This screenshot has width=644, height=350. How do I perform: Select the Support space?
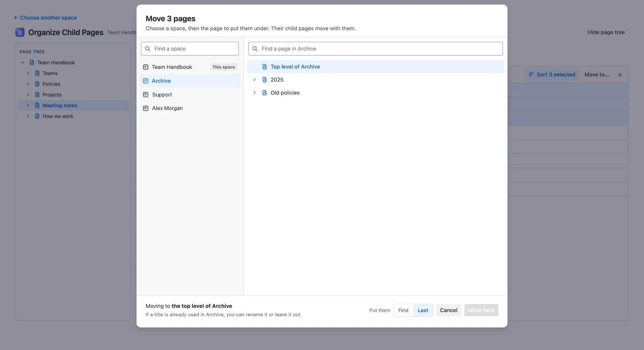point(190,95)
